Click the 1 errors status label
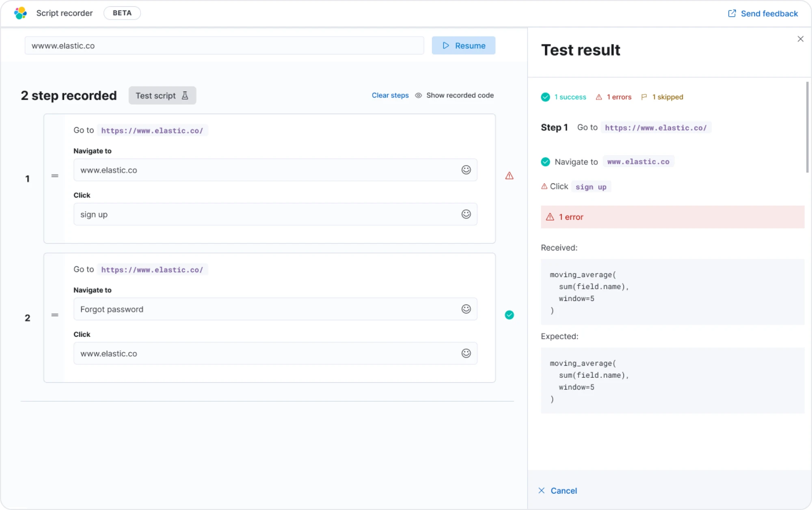 613,97
